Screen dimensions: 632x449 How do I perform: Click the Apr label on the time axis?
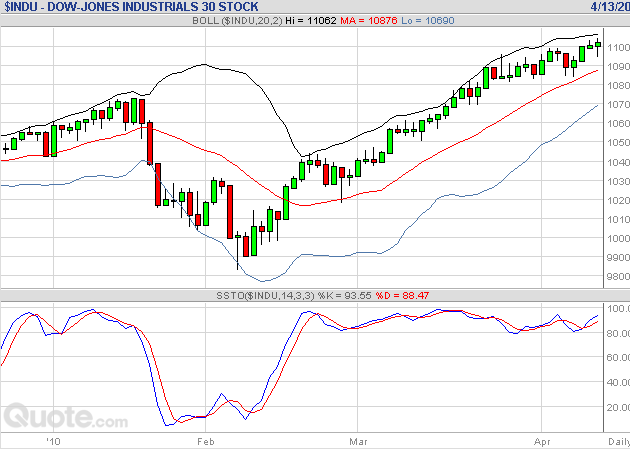click(542, 441)
